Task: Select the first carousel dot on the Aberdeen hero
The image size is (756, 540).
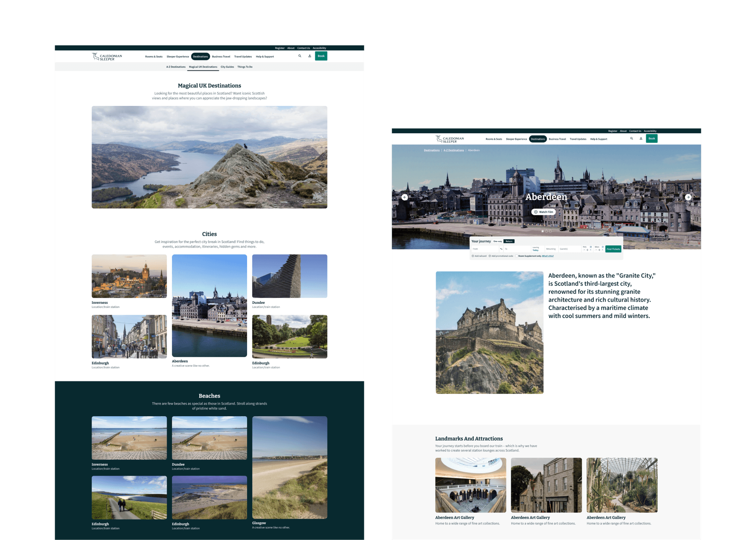Action: (x=543, y=231)
